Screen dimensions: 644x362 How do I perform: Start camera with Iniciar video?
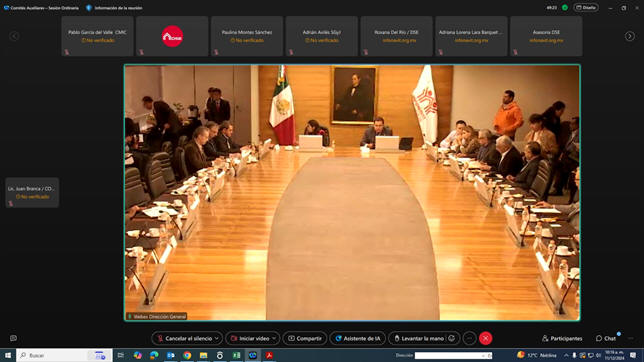click(250, 338)
